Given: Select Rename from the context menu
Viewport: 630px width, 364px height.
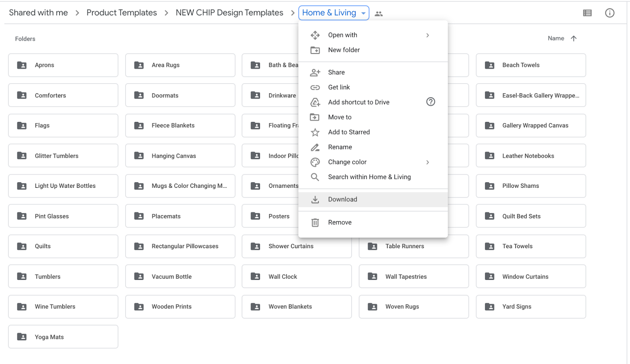Looking at the screenshot, I should coord(340,147).
